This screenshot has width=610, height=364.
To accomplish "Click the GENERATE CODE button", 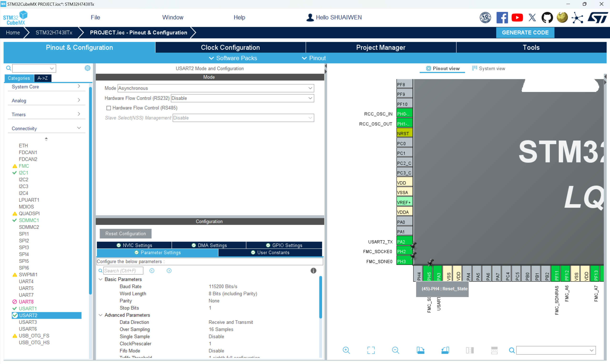I will [525, 33].
